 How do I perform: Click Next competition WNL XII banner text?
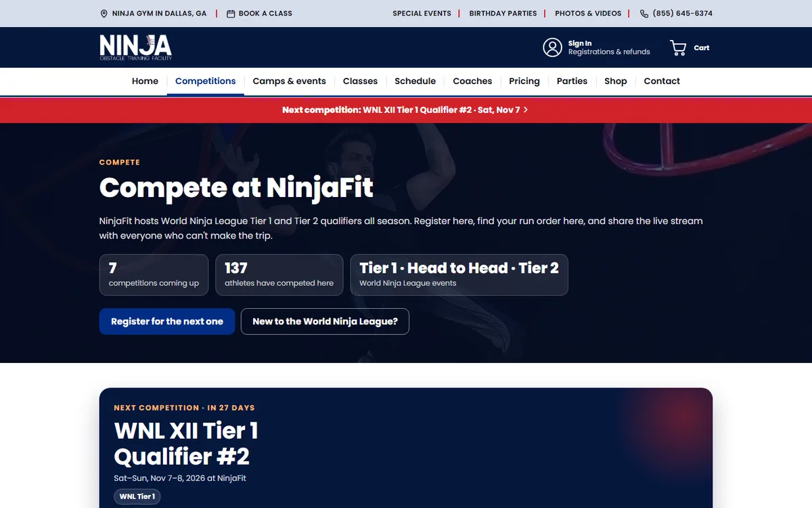click(x=401, y=110)
